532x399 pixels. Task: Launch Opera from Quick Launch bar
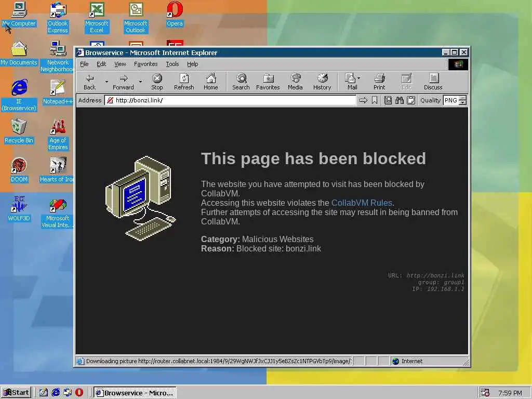pos(79,393)
